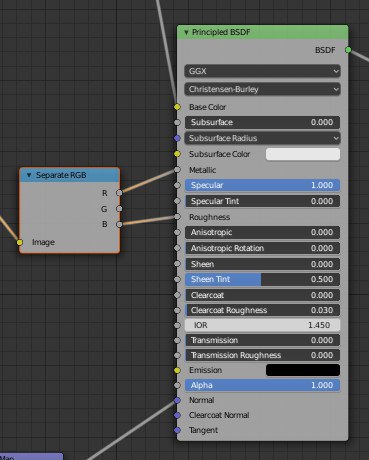Click the Specular Tint value slider
369x460 pixels.
click(x=262, y=201)
